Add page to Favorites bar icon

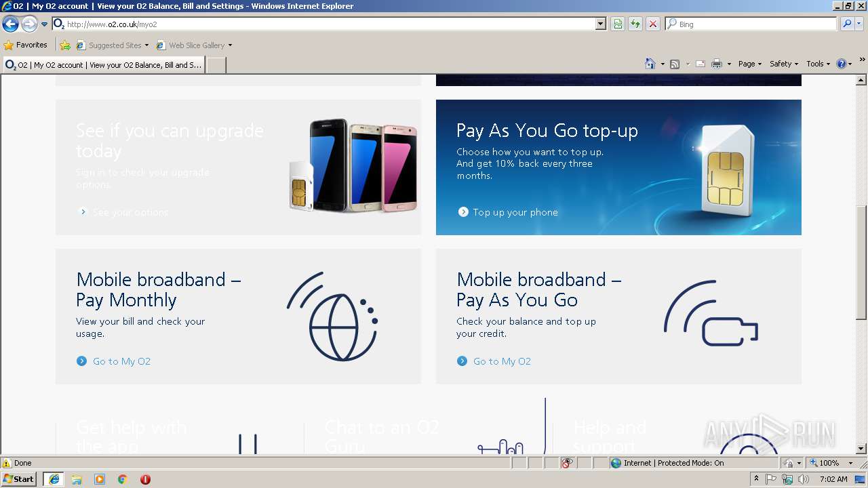pyautogui.click(x=65, y=45)
